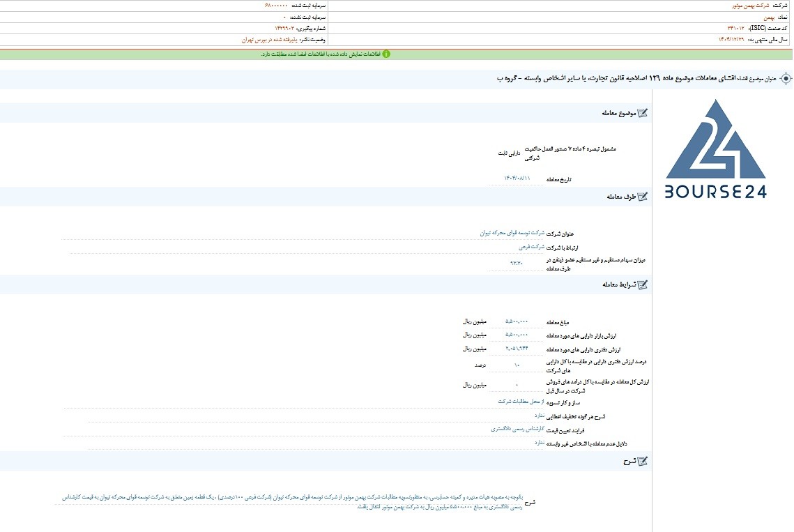794x532 pixels.
Task: Click the ساز و کار تسویه field label
Action: point(563,403)
